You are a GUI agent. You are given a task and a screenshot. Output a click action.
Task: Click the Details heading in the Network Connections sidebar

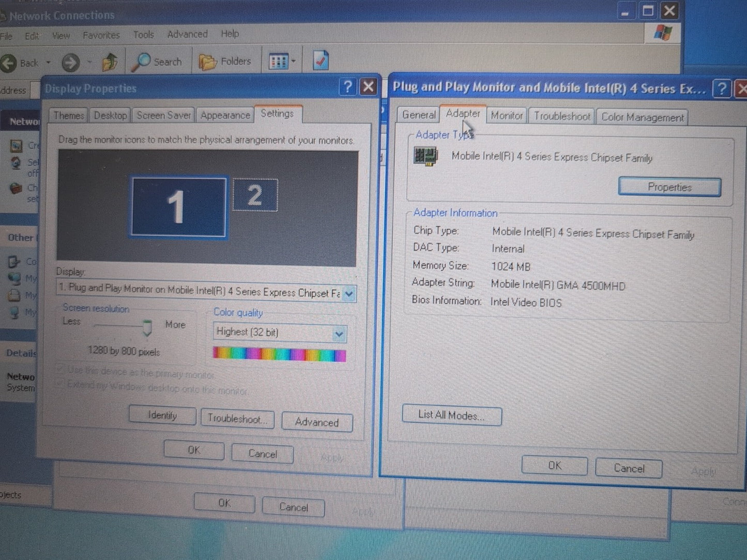(x=21, y=353)
